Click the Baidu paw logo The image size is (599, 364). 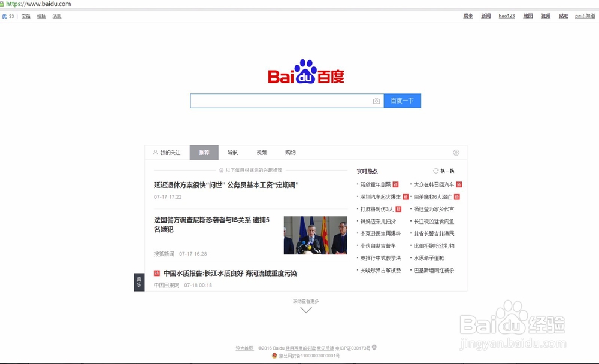[x=305, y=71]
